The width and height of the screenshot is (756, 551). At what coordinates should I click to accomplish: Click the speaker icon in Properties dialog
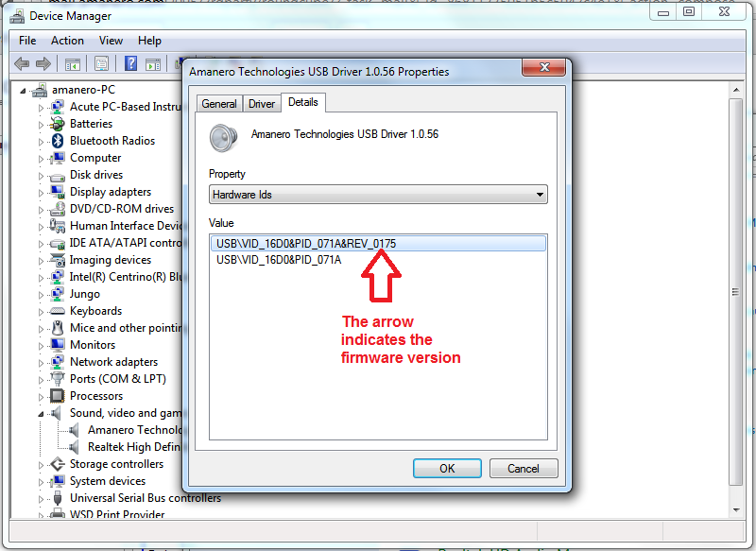(x=223, y=138)
